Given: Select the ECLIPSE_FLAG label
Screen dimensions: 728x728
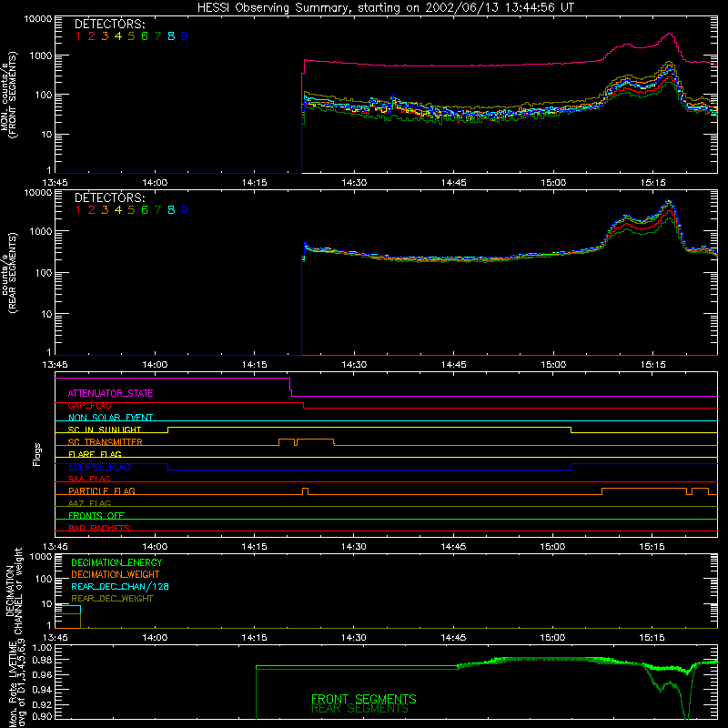Looking at the screenshot, I should click(x=99, y=467).
